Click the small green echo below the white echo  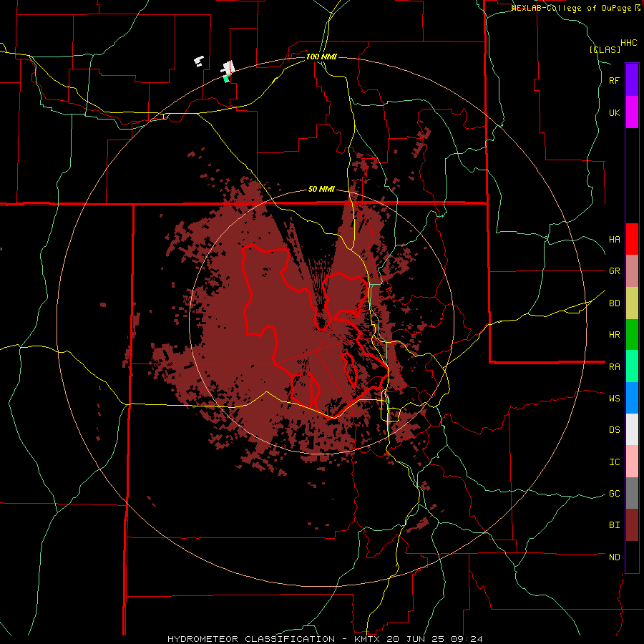coord(226,79)
